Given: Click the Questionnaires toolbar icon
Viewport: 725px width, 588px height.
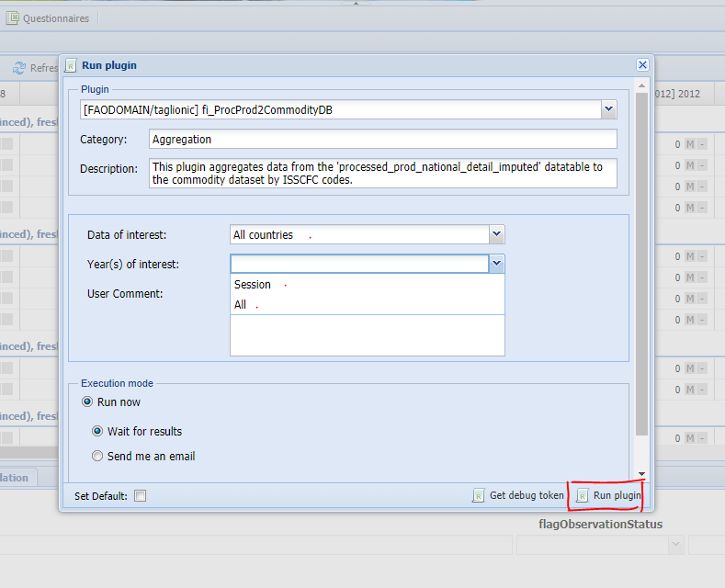Looking at the screenshot, I should click(x=14, y=17).
